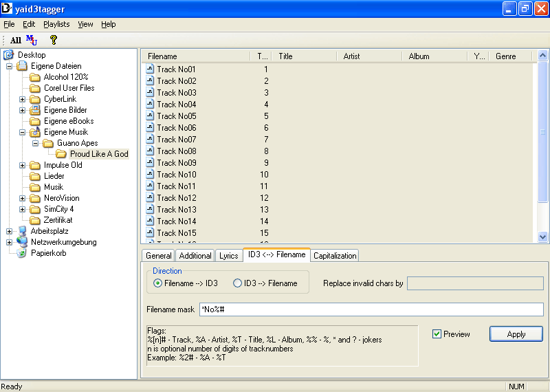Click the Netzwerkumgebung network icon
Viewport: 550px width, 392px height.
click(x=22, y=242)
